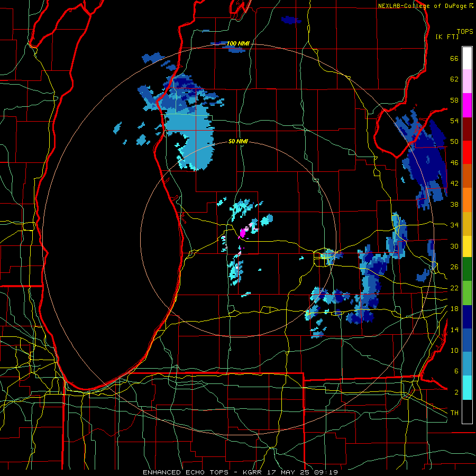Click legend value 46
476x476 pixels.
click(454, 163)
